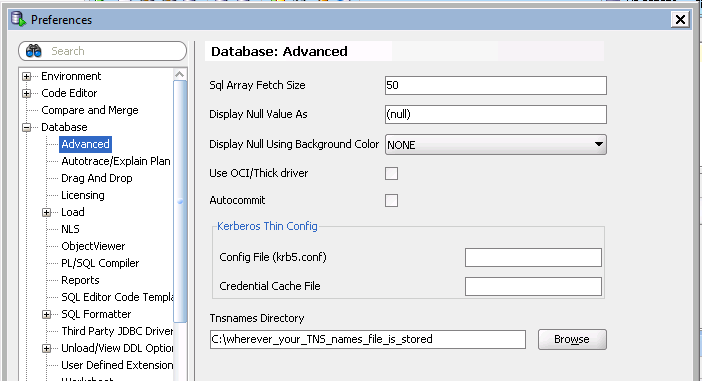Screen dimensions: 702x381
Task: Open Compare and Merge preferences
Action: click(x=90, y=110)
